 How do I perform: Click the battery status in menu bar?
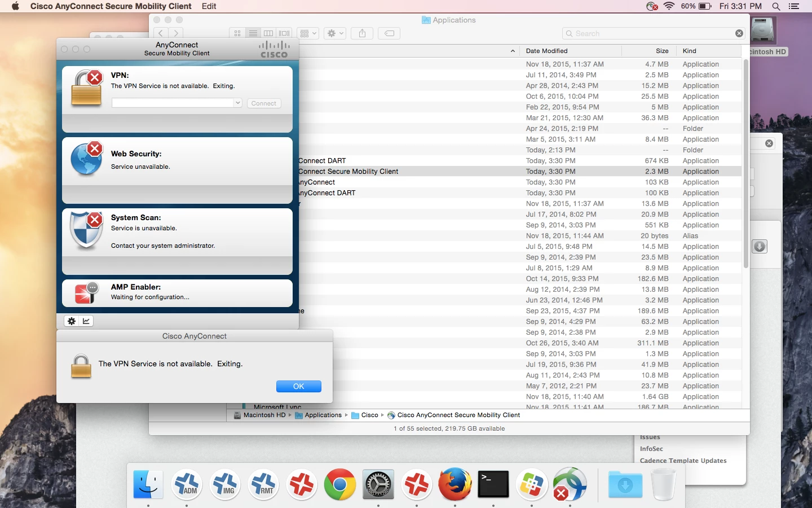(696, 6)
